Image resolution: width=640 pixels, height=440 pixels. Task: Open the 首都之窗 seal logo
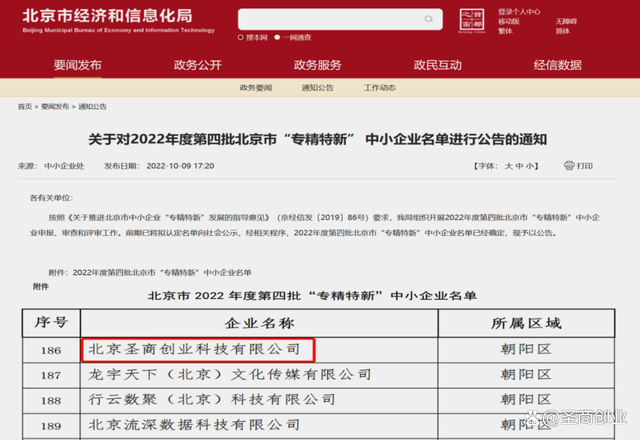point(472,20)
